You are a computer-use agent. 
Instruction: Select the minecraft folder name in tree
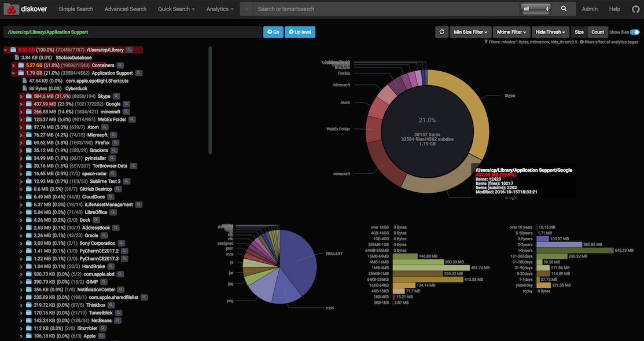pos(111,112)
